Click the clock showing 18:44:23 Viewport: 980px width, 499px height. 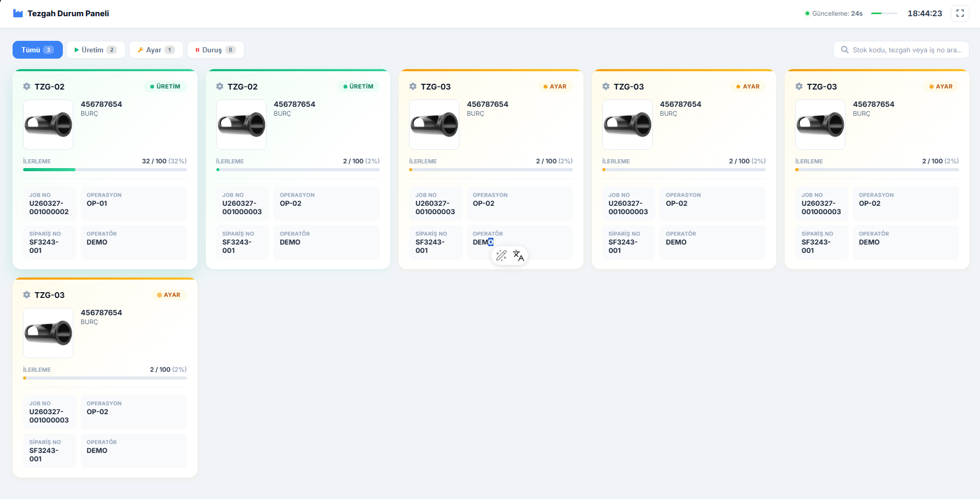pyautogui.click(x=924, y=14)
